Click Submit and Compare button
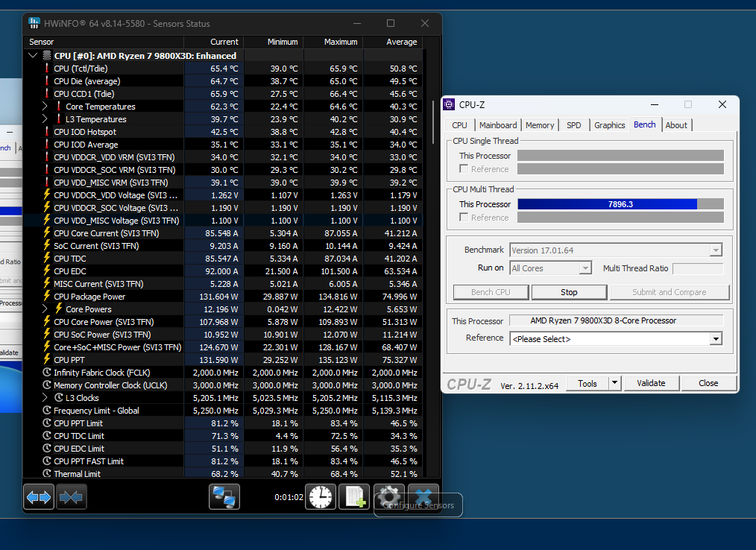 coord(670,292)
